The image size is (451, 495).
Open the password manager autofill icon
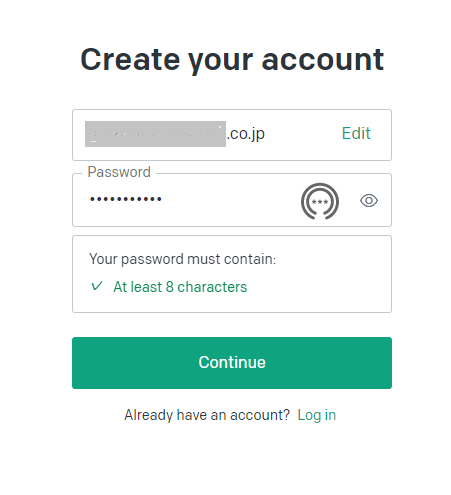pyautogui.click(x=320, y=201)
